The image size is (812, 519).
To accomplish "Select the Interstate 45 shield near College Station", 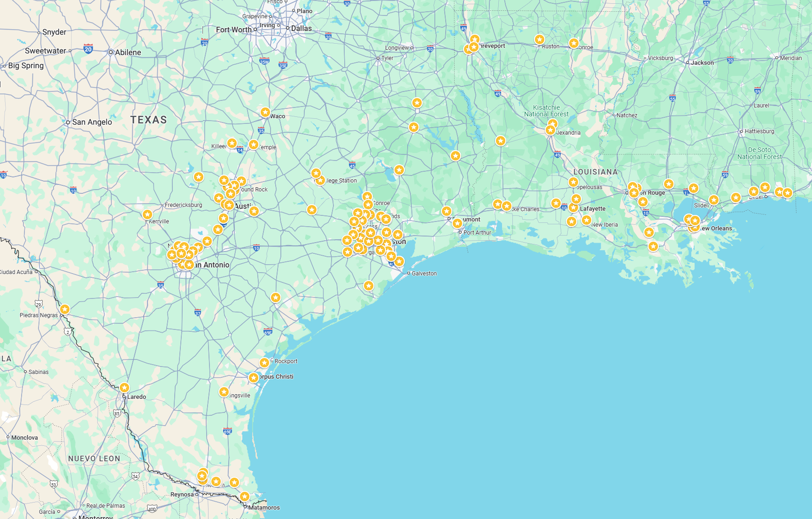I will tap(352, 165).
